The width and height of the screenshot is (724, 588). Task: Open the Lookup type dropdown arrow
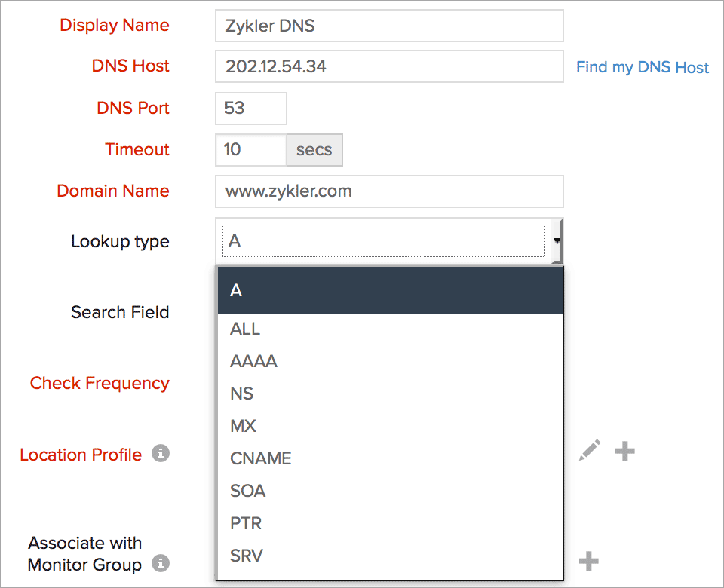(x=557, y=241)
